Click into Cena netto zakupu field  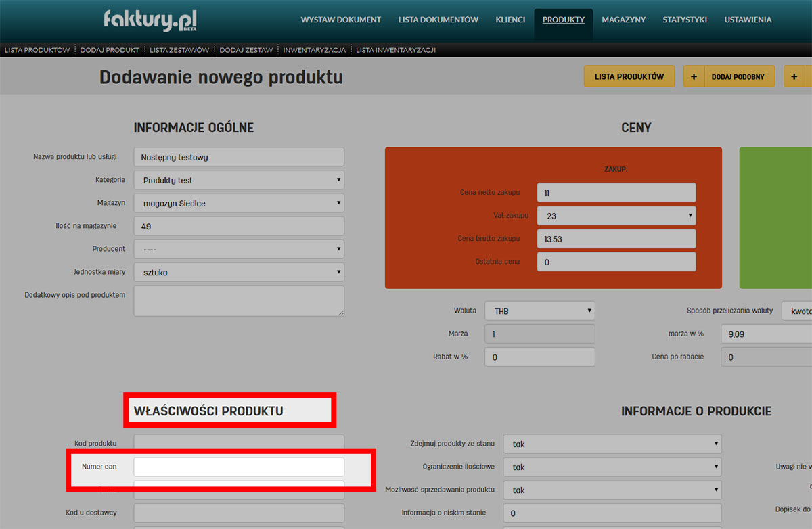click(x=616, y=193)
